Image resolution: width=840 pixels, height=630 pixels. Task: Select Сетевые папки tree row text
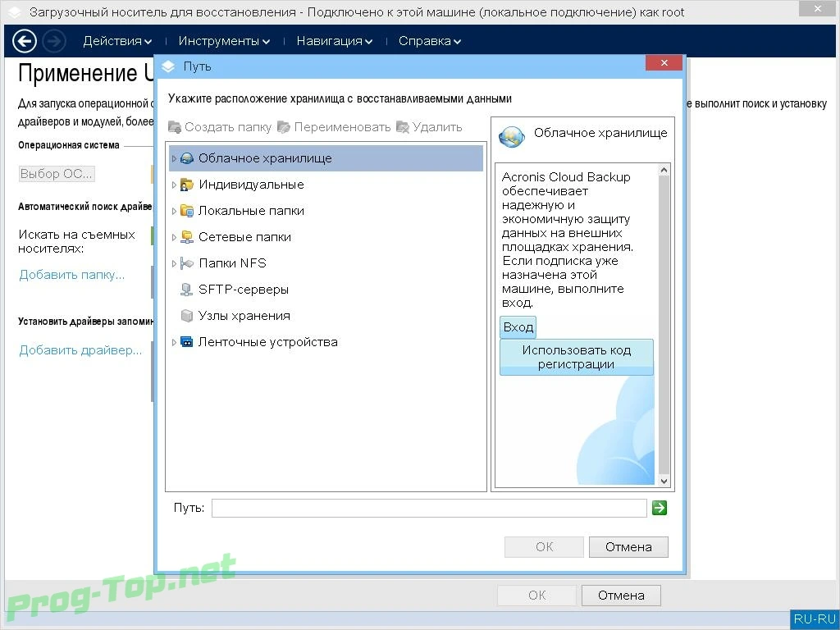click(244, 237)
